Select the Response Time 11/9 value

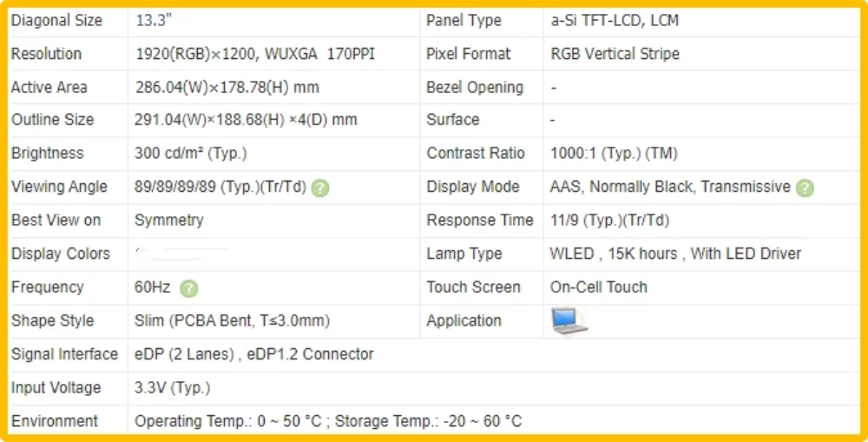pos(609,221)
